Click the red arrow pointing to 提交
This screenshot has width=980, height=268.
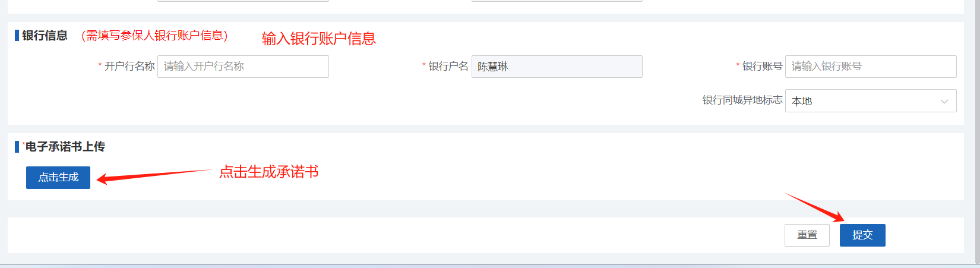point(815,208)
